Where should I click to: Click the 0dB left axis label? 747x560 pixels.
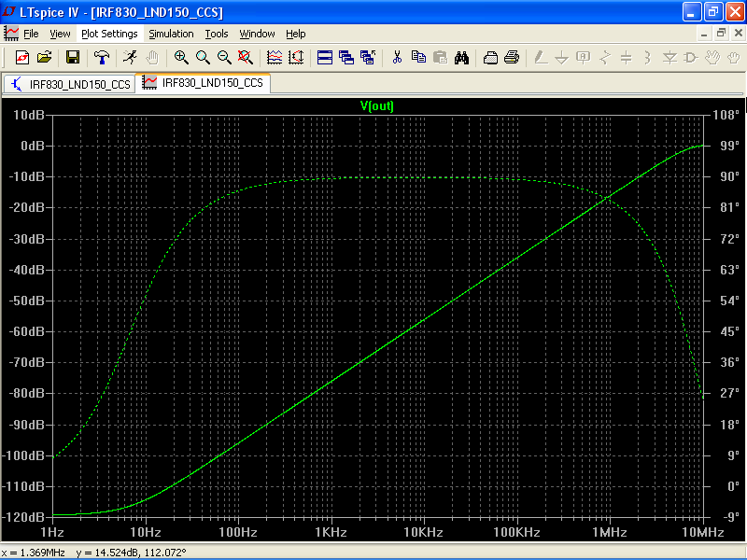pos(33,146)
